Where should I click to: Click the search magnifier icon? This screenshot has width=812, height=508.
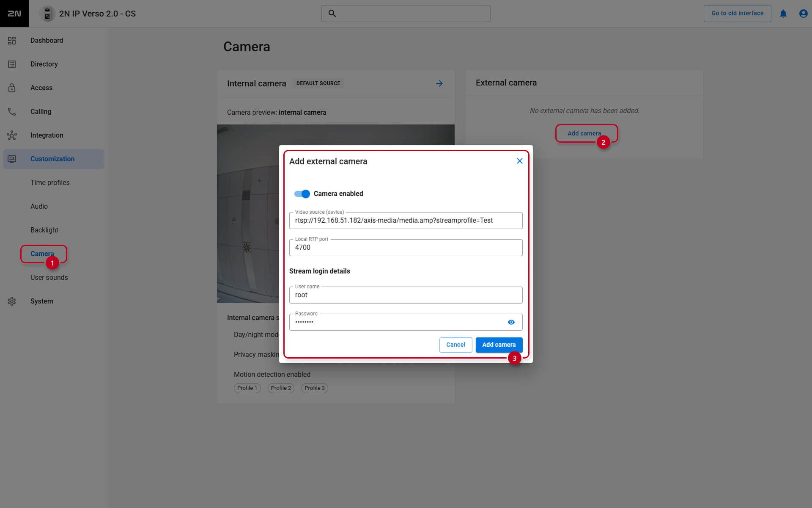coord(332,14)
